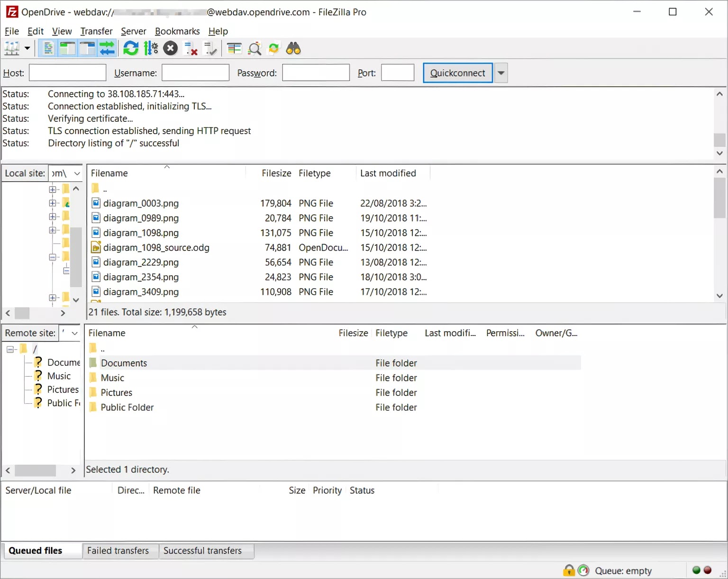Click the green activity LED indicator
This screenshot has height=579, width=728.
tap(696, 570)
